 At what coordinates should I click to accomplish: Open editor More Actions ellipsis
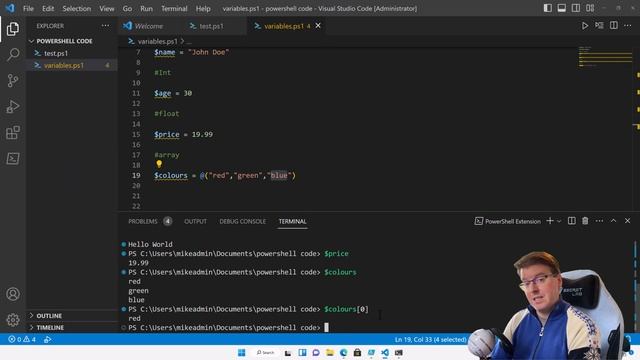pos(628,26)
